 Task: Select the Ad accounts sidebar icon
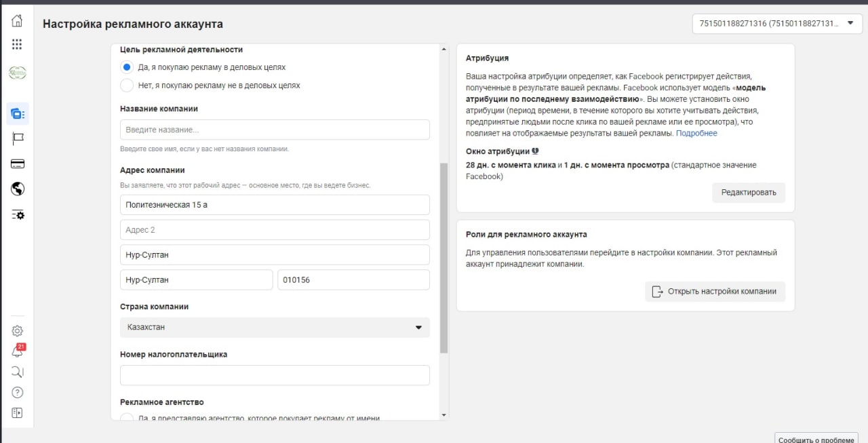18,113
